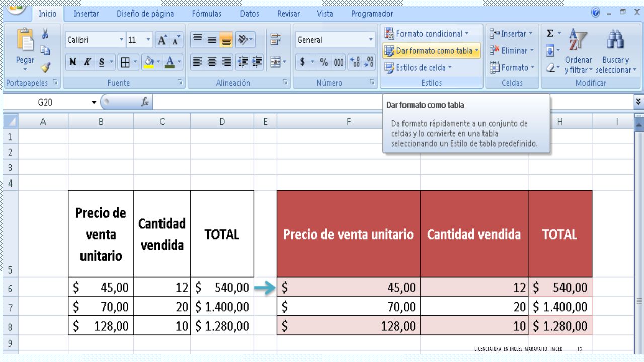Click row header 6
Viewport: 644px width, 362px height.
click(x=10, y=288)
